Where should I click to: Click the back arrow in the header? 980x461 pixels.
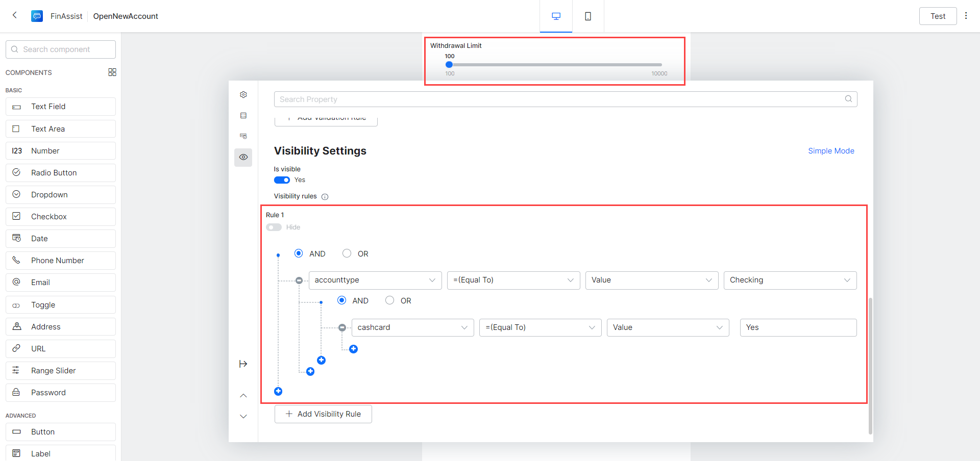click(15, 15)
